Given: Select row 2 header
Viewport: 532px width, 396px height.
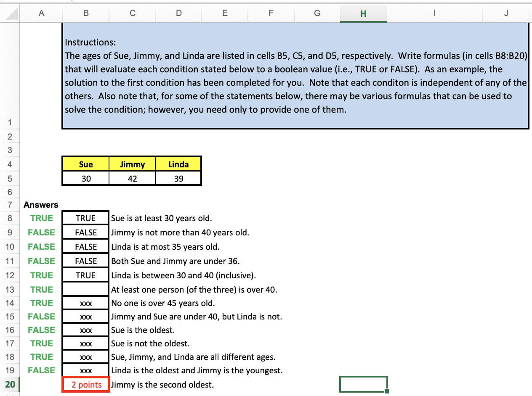Looking at the screenshot, I should (x=9, y=136).
